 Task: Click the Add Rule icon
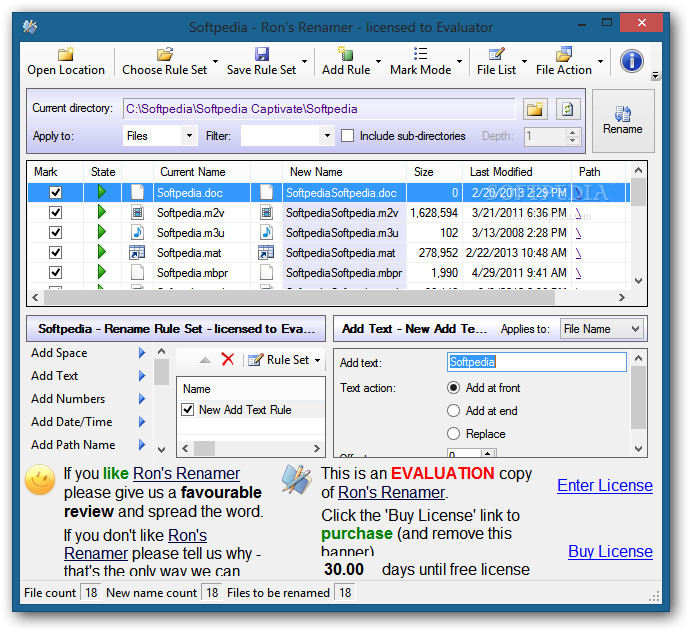point(345,53)
